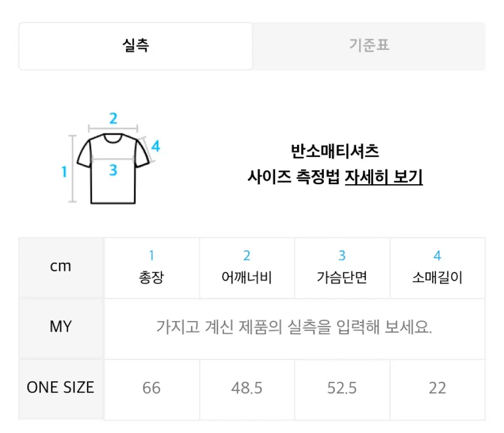Click the 66 total length value

tap(151, 389)
